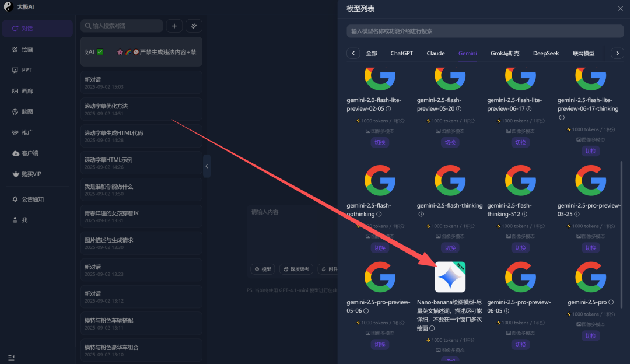
Task: Click 切换 under gemini-2.5-pro
Action: pos(590,336)
